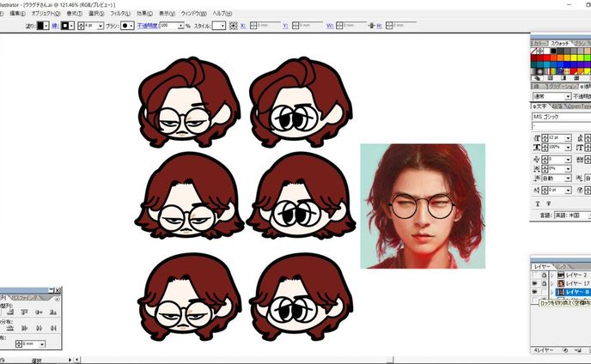
Task: Click the red-haired portrait reference photo
Action: [422, 206]
